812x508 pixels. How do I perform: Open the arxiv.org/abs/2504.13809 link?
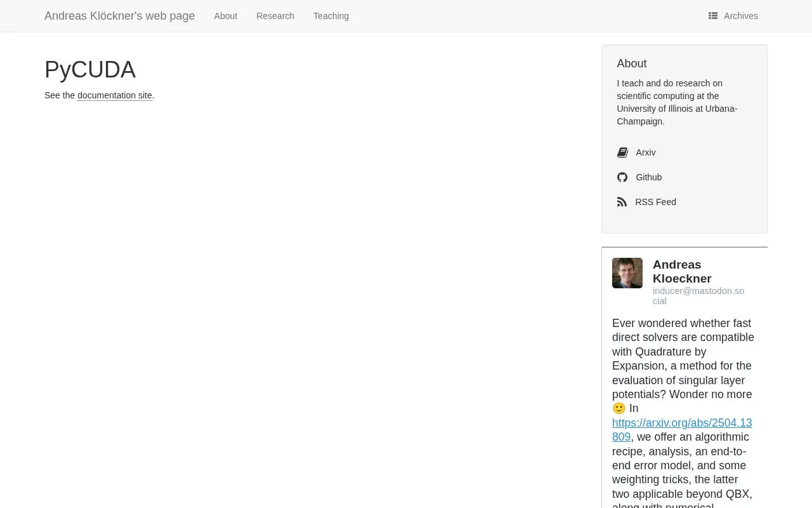(682, 430)
